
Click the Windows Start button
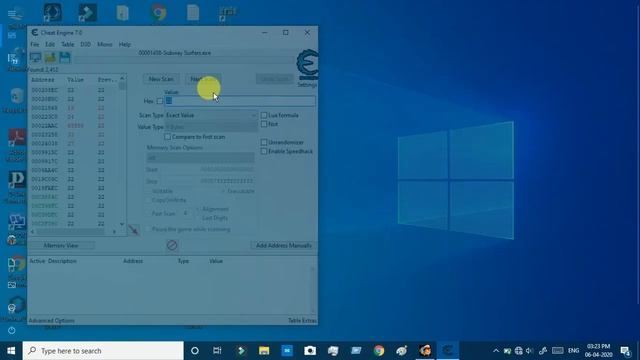point(11,351)
